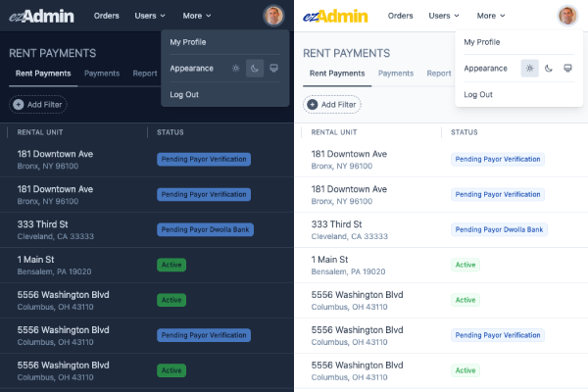This screenshot has width=588, height=392.
Task: Open Orders in light panel navigation
Action: pyautogui.click(x=401, y=16)
